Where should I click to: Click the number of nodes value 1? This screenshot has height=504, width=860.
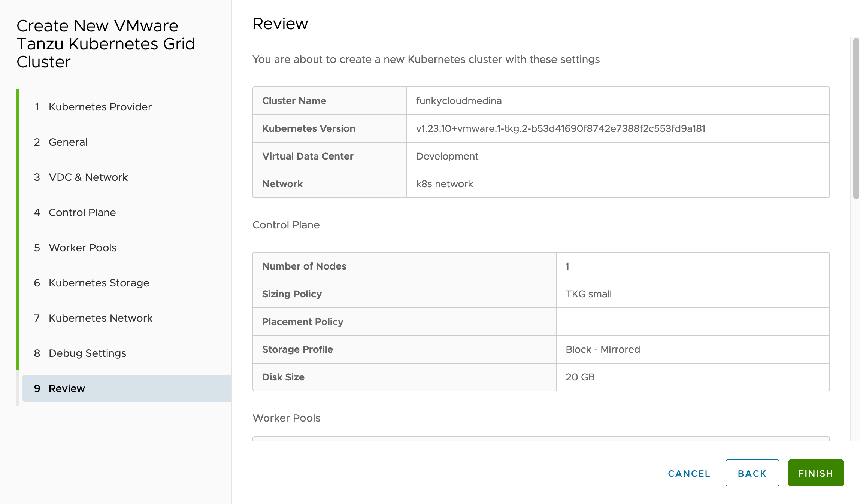point(567,266)
